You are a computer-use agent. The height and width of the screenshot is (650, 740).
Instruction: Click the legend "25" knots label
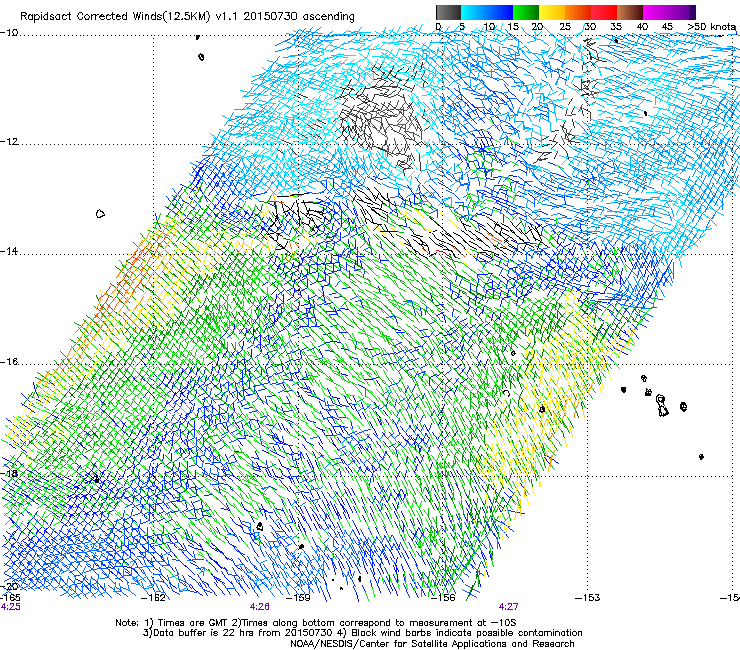point(565,26)
